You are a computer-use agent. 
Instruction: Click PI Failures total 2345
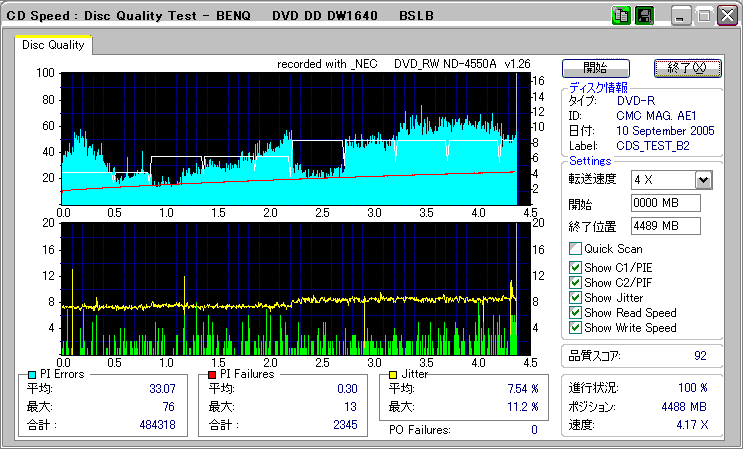345,425
